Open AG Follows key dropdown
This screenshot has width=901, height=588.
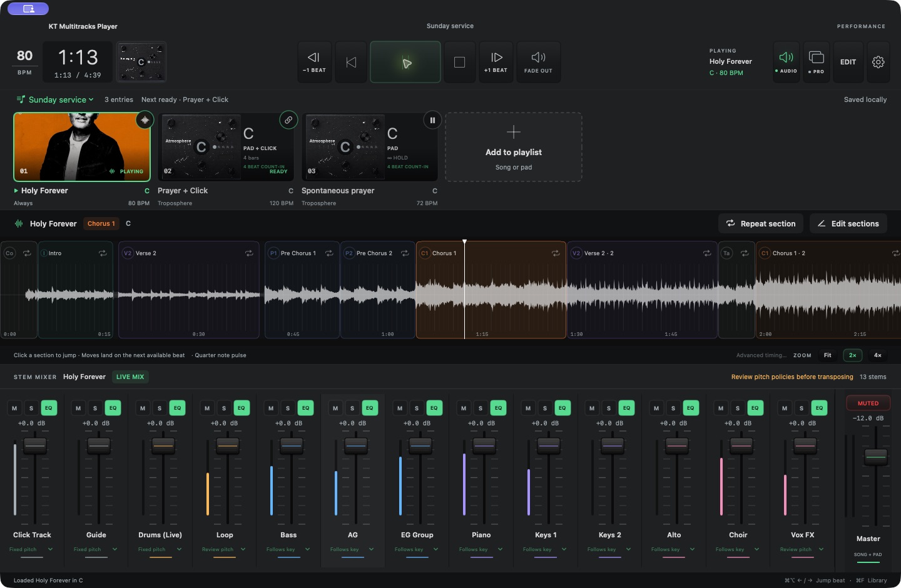352,550
